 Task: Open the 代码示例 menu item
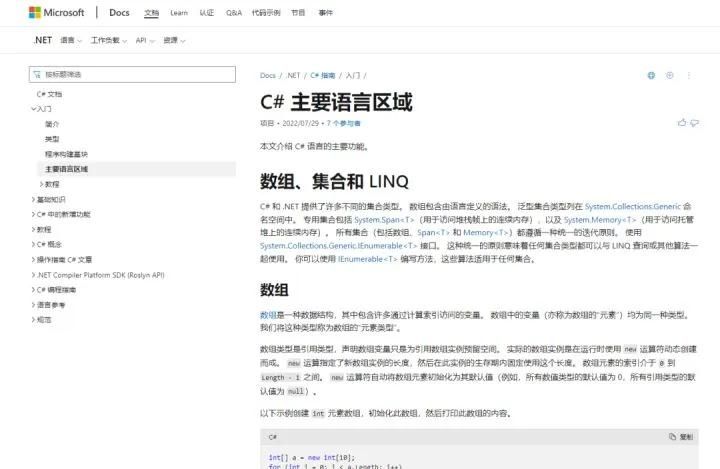pos(266,13)
